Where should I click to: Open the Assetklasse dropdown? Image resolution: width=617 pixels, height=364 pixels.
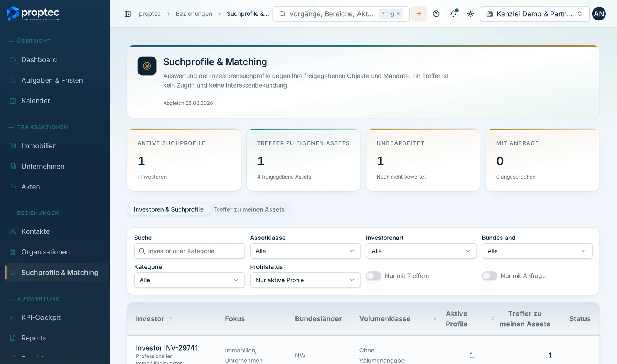click(x=305, y=251)
